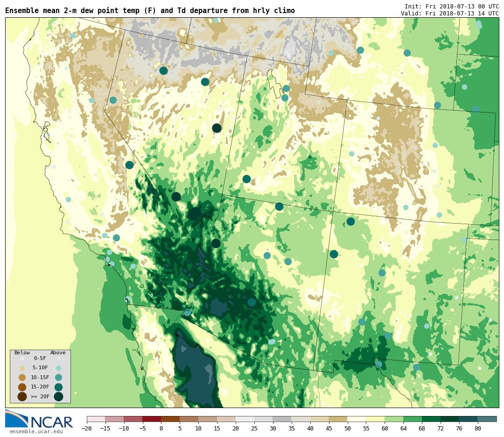Pick the brown swatch between 0 and 5
This screenshot has height=437, width=504.
pyautogui.click(x=171, y=419)
